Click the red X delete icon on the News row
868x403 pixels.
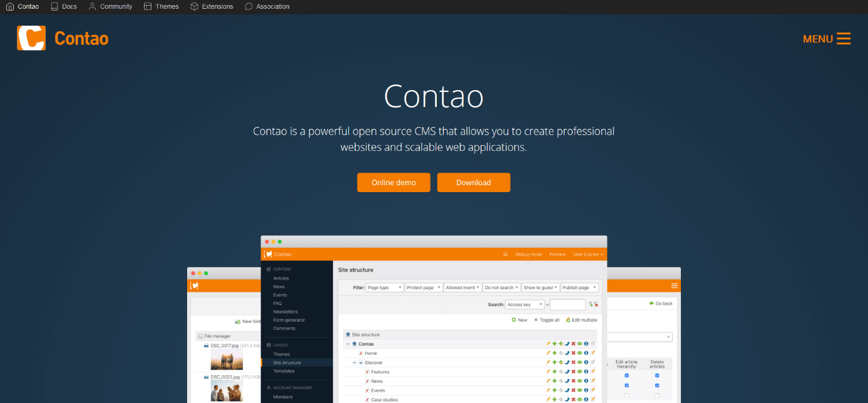point(573,380)
